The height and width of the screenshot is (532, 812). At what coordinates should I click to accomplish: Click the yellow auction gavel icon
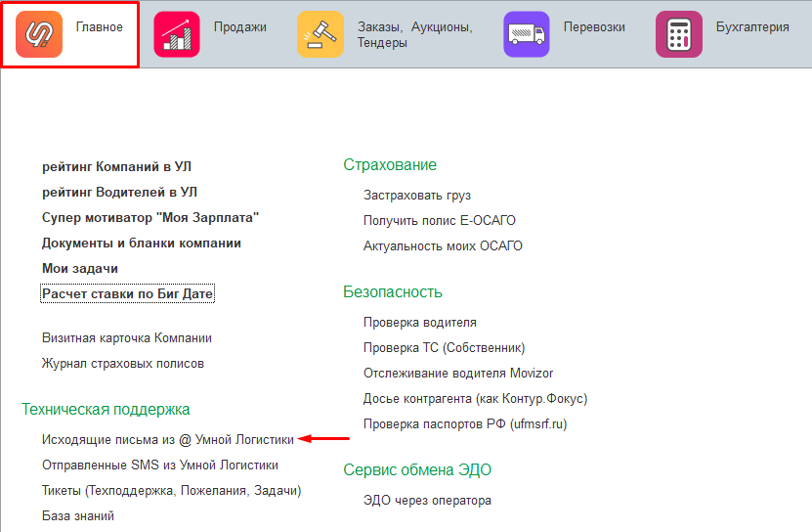(321, 34)
